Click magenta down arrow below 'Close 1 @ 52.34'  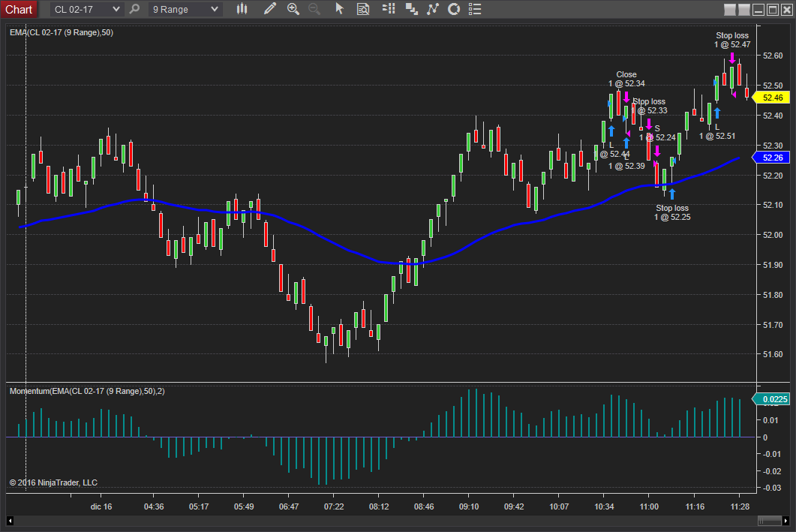tap(626, 97)
